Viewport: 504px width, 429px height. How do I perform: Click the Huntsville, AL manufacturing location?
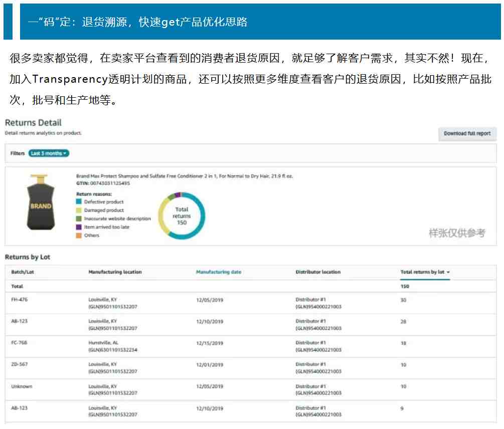[103, 343]
